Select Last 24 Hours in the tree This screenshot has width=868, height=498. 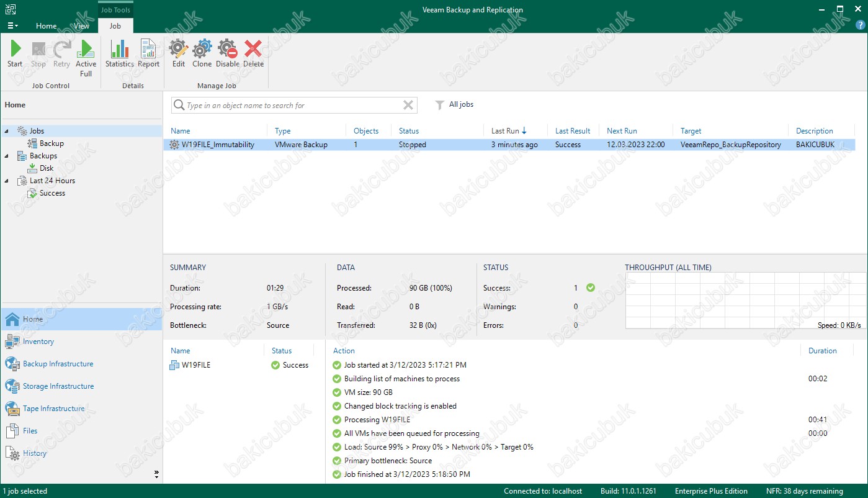pos(52,181)
